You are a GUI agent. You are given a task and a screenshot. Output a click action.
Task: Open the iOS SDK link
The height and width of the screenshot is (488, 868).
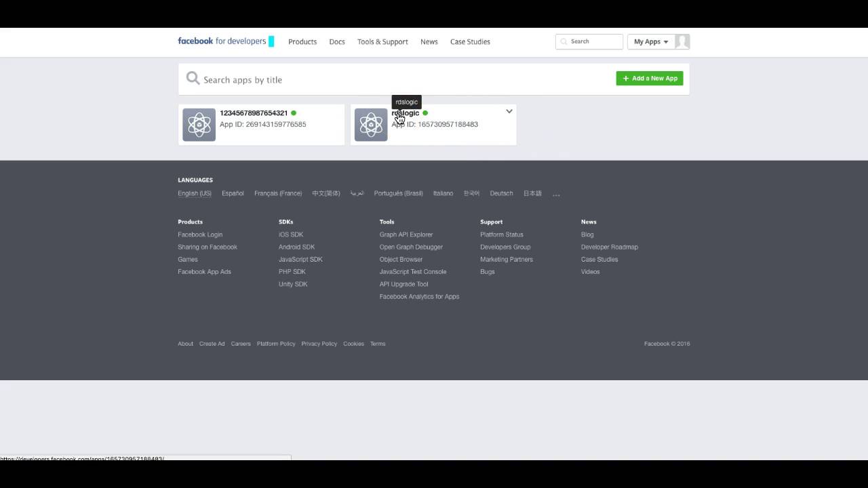pyautogui.click(x=291, y=235)
